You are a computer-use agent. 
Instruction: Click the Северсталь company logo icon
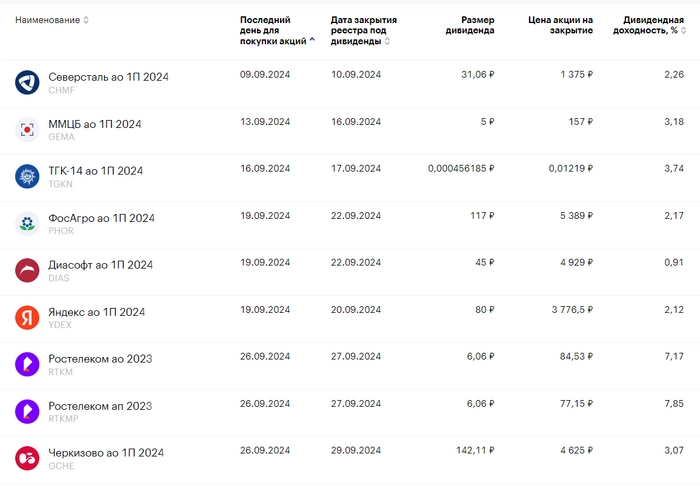coord(27,83)
